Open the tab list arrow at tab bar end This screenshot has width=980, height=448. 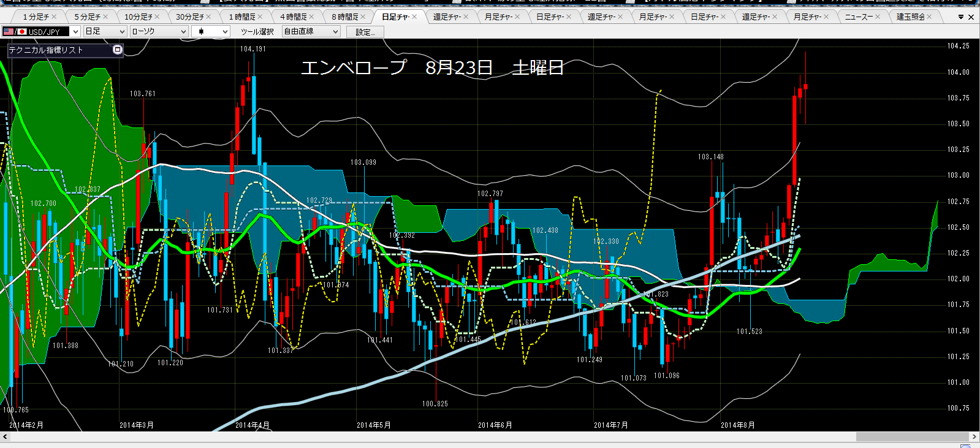point(960,17)
